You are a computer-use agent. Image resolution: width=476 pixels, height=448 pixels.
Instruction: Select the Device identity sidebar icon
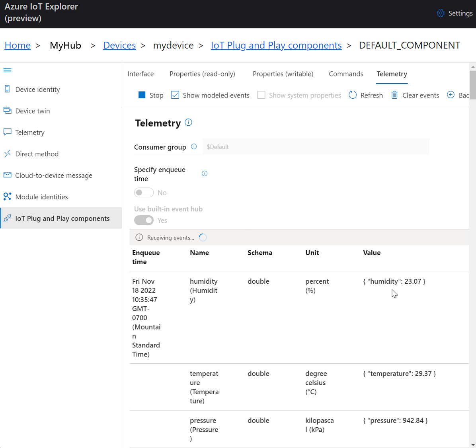click(x=7, y=89)
